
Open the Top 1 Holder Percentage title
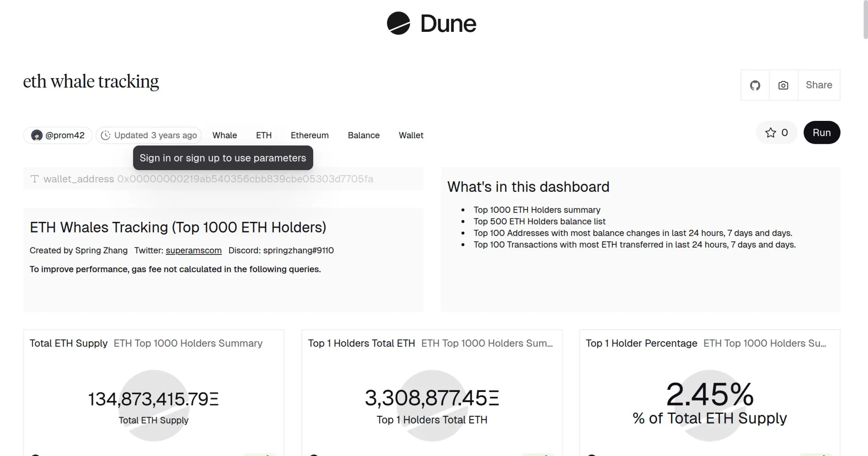[641, 343]
